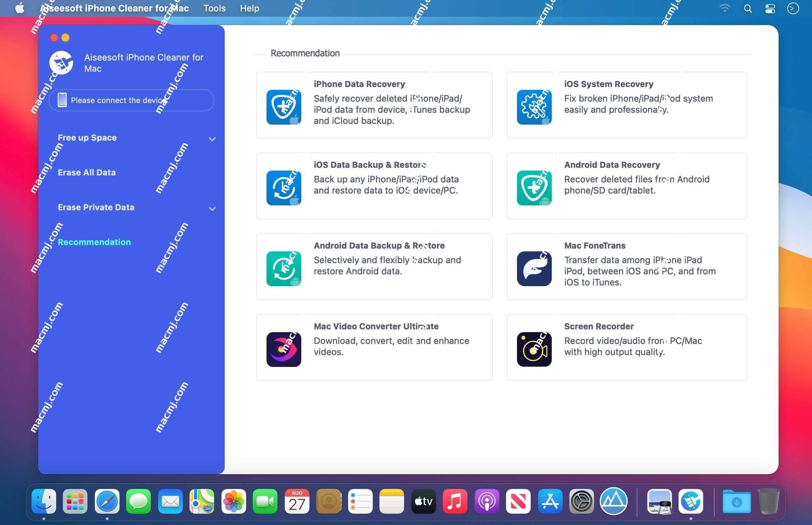Launch Safari from the Dock
This screenshot has height=525, width=812.
(x=107, y=501)
